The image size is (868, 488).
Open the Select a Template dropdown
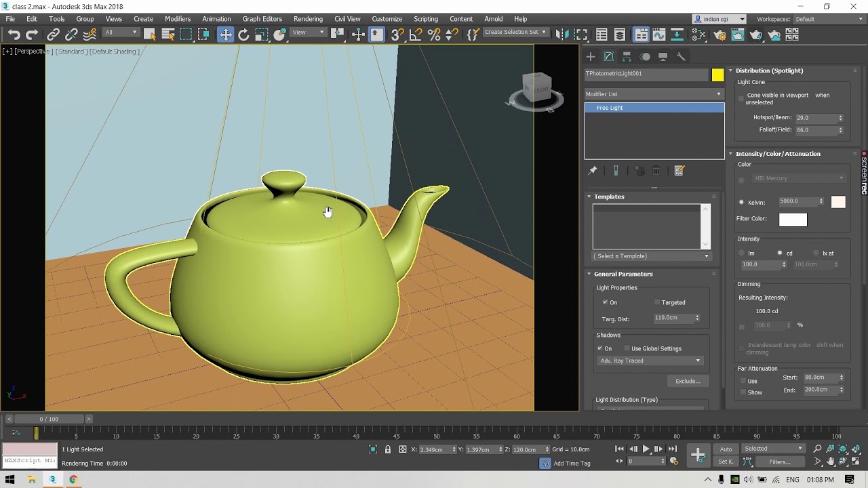651,256
